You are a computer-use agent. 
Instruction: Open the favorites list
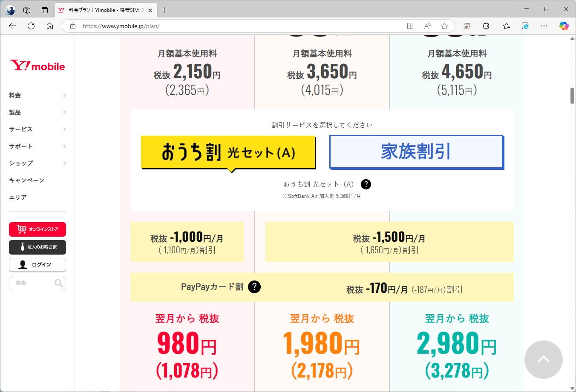(x=507, y=26)
